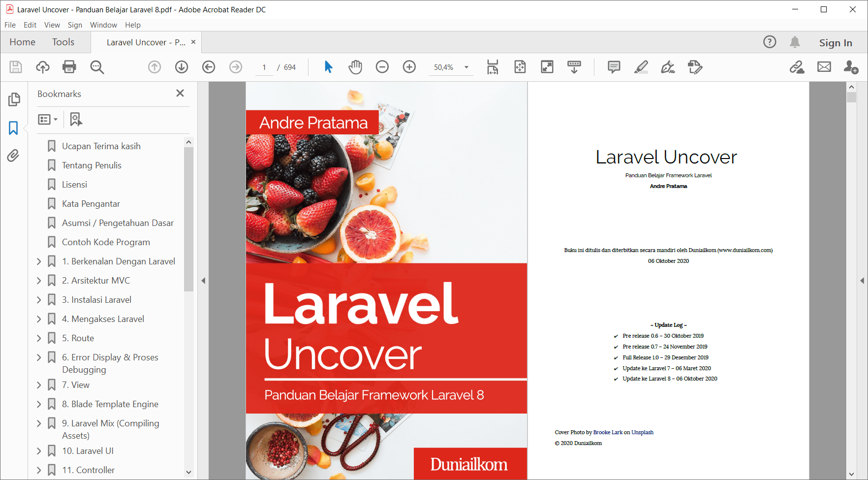Click the share with others person icon

pos(851,67)
